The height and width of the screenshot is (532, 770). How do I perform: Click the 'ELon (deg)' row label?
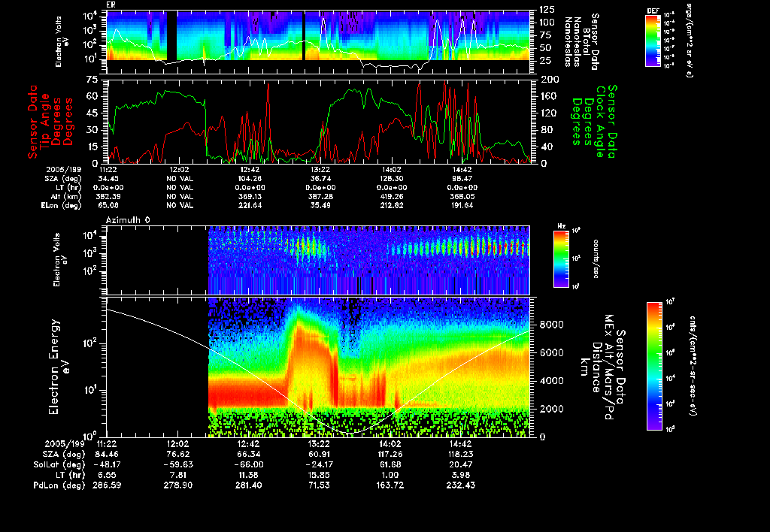click(61, 205)
